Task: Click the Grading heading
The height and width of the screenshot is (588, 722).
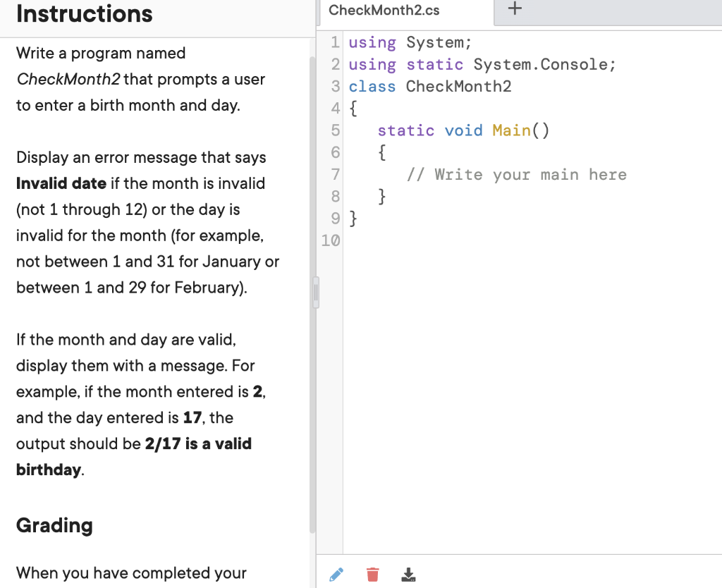Action: (x=54, y=525)
